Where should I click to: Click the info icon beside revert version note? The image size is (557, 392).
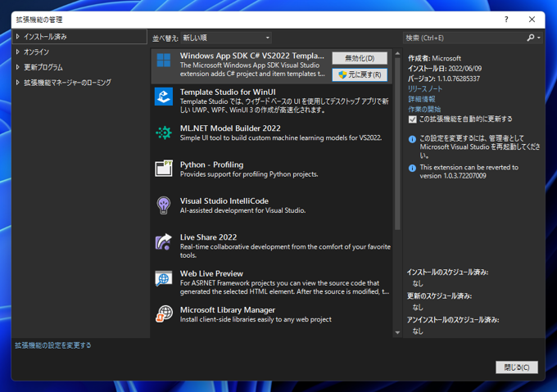pyautogui.click(x=412, y=168)
